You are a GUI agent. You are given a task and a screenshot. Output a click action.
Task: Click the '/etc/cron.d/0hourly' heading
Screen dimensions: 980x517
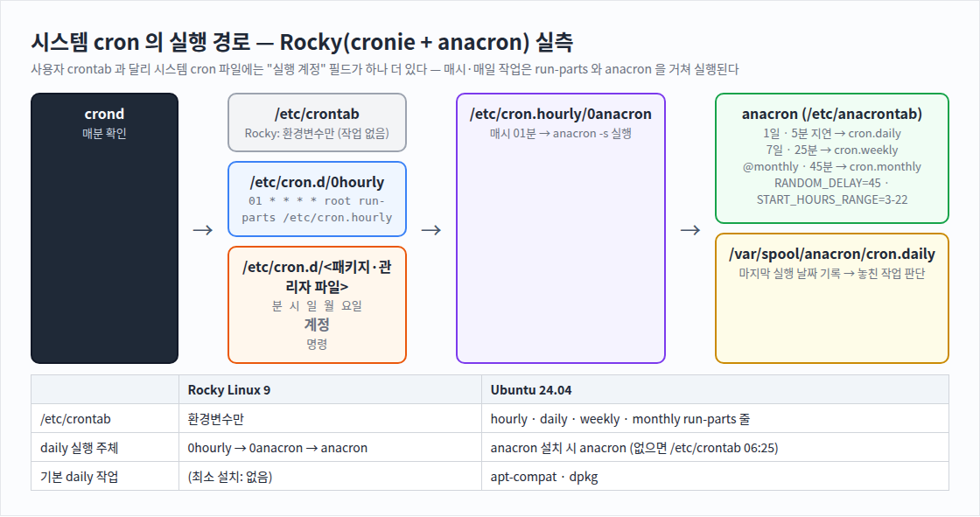pos(317,182)
